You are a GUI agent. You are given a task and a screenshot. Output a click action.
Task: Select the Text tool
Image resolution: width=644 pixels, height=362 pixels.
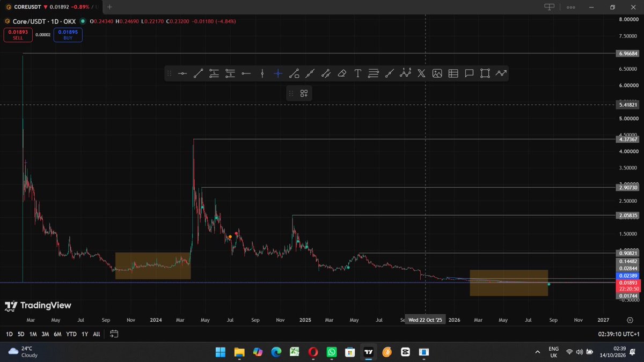(358, 73)
